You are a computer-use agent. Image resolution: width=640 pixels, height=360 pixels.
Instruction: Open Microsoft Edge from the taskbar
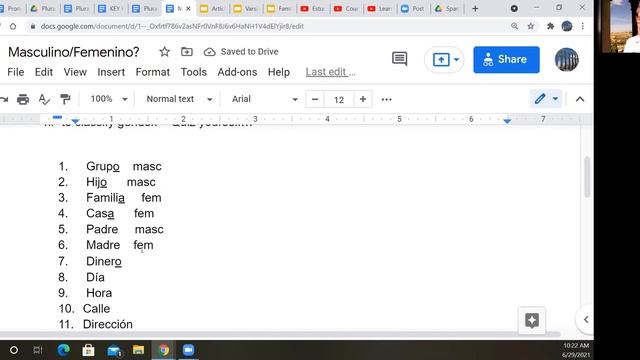point(63,350)
